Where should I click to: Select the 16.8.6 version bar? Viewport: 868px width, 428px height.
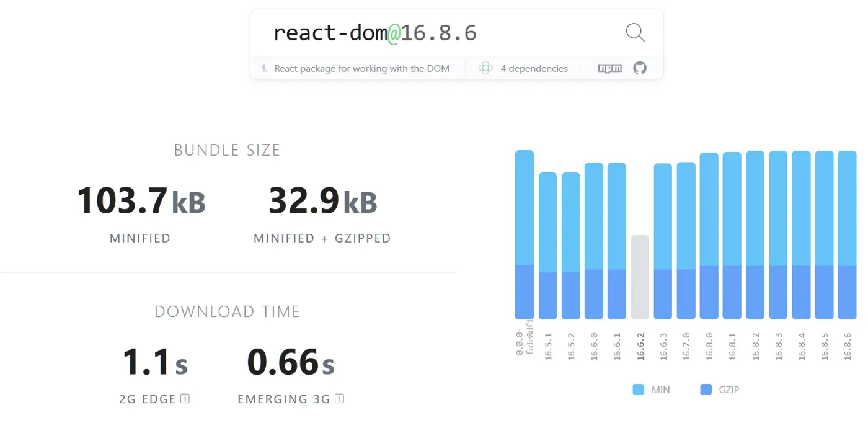click(x=848, y=235)
